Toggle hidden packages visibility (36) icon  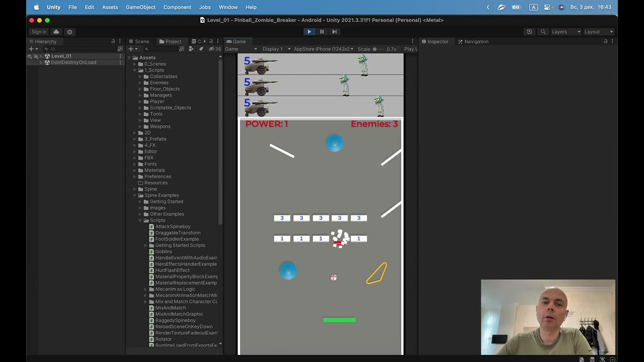[x=215, y=49]
